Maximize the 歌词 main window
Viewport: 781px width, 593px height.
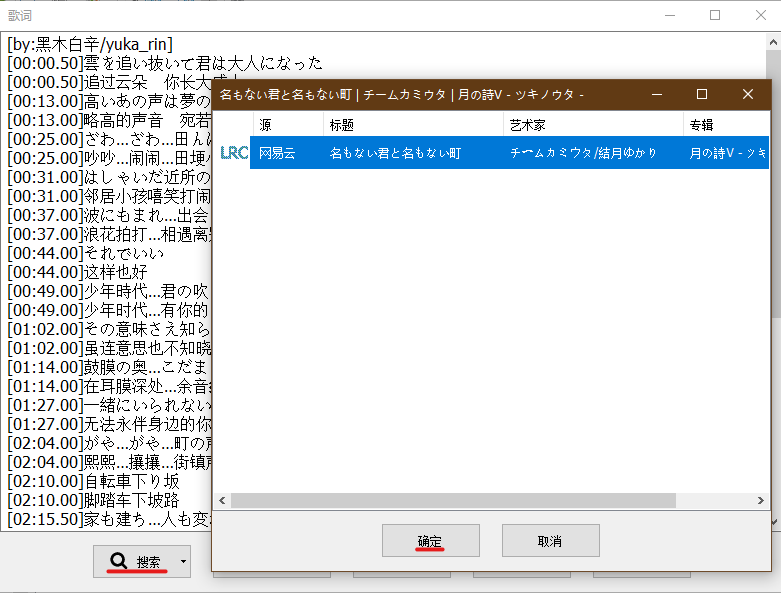point(714,15)
